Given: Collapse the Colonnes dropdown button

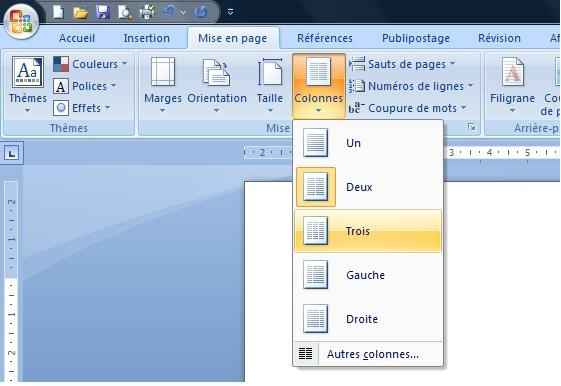Looking at the screenshot, I should pos(318,85).
